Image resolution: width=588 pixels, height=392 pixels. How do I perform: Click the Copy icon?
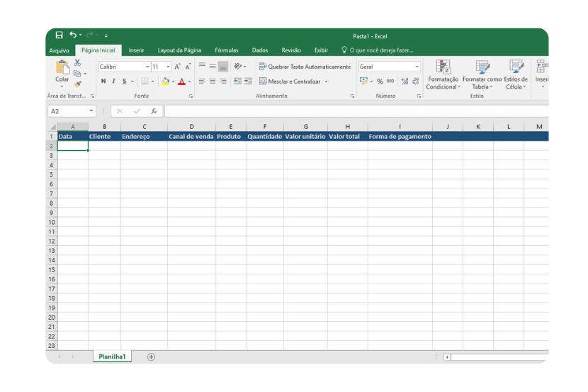coord(77,74)
